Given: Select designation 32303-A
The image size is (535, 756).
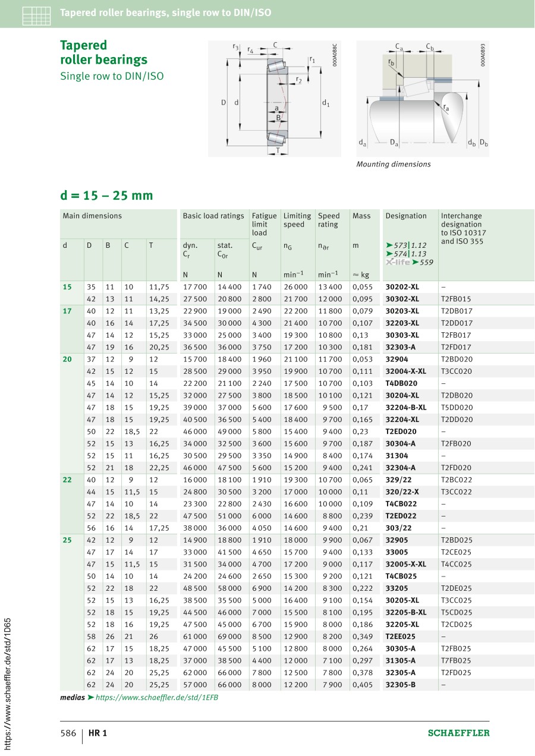Looking at the screenshot, I should pyautogui.click(x=400, y=347).
